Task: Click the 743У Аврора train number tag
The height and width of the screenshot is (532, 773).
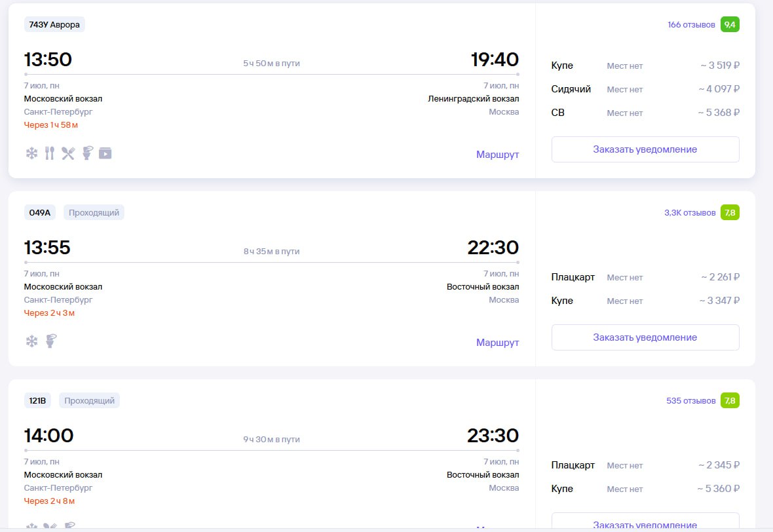Action: [54, 25]
